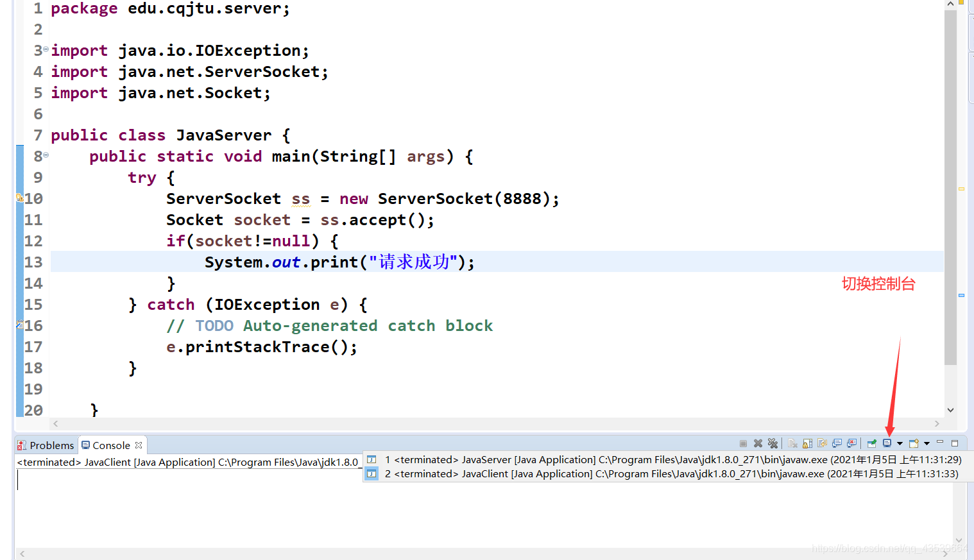Click the Display Selected Console monitor icon
The image size is (974, 560).
(x=887, y=443)
